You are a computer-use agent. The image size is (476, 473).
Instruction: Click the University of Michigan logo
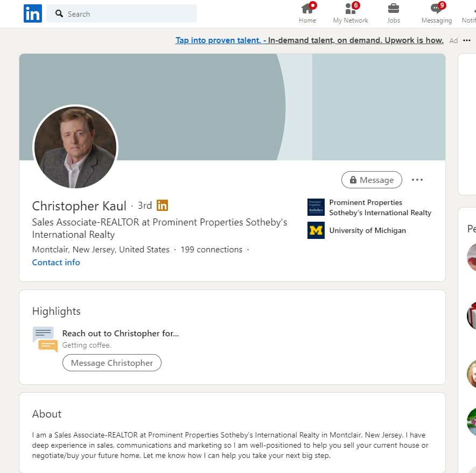(316, 230)
